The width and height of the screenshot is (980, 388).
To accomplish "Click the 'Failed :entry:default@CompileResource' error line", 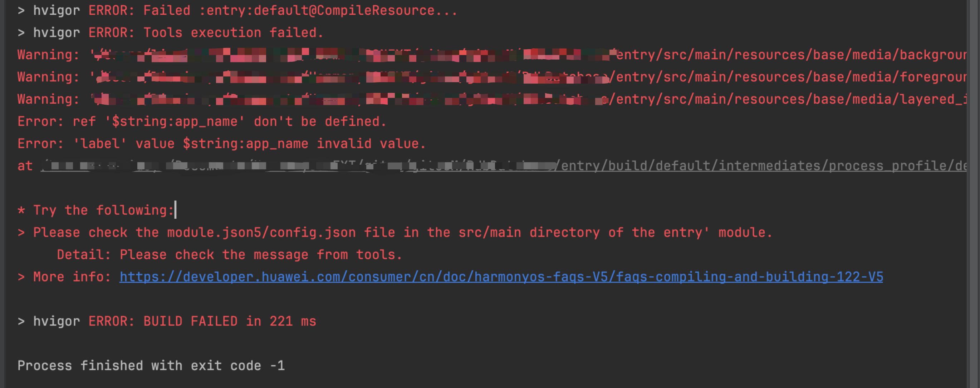I will [237, 11].
